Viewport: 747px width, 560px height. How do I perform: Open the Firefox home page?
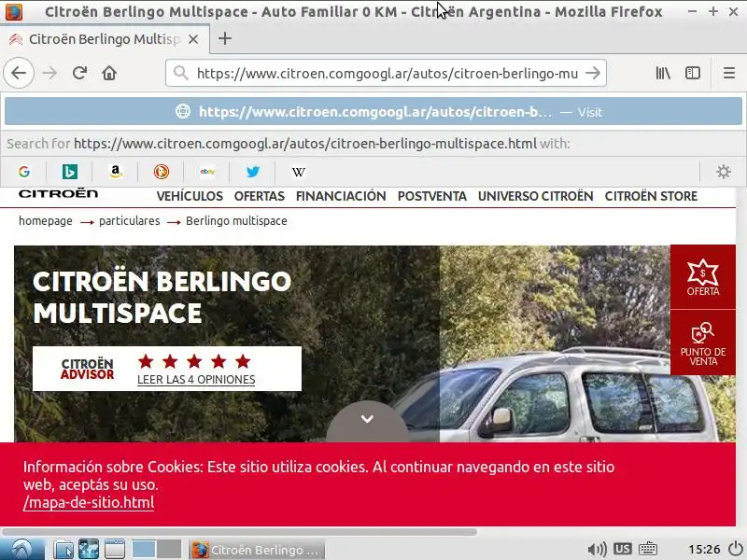109,73
